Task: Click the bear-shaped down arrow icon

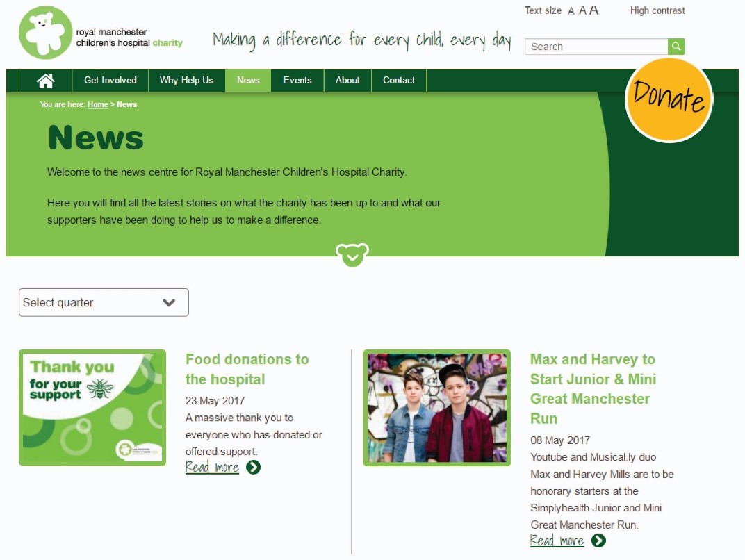Action: 352,255
